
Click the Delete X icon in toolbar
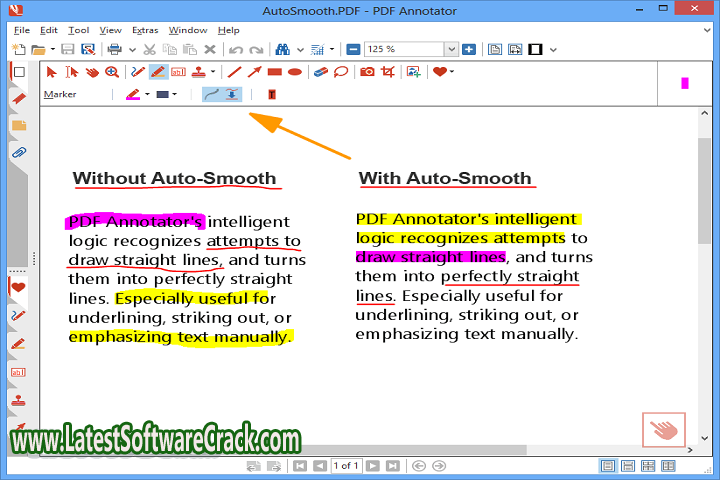(210, 49)
